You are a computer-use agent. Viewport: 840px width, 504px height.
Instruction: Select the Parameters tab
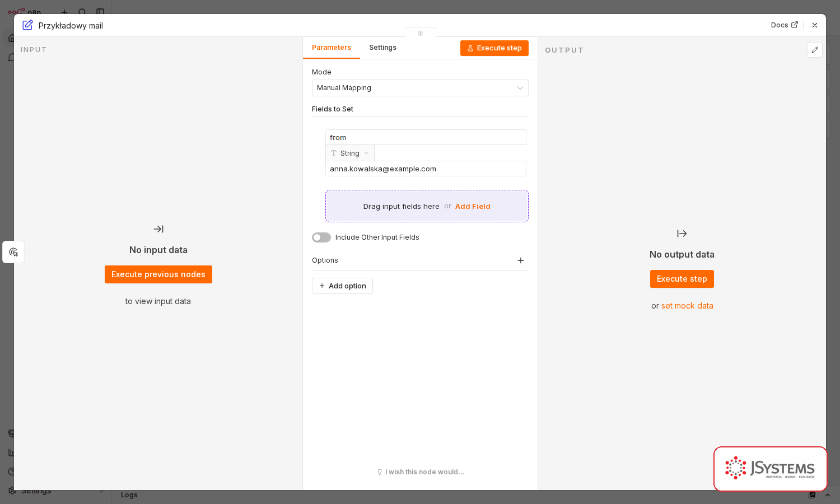pyautogui.click(x=332, y=48)
